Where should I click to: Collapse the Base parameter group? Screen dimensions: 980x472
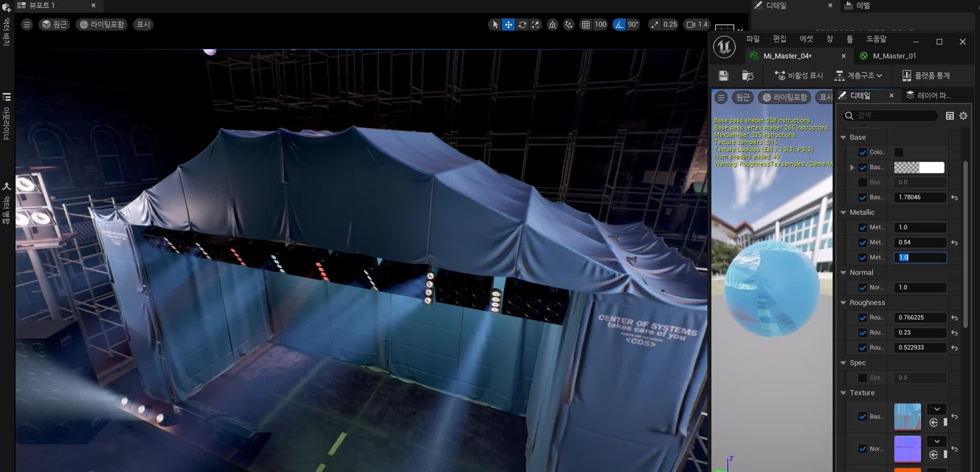(843, 137)
